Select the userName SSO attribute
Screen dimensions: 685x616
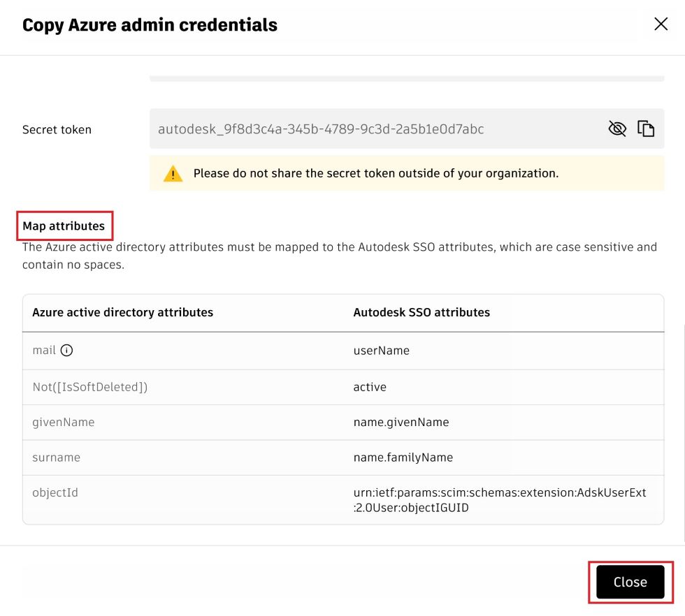coord(382,351)
